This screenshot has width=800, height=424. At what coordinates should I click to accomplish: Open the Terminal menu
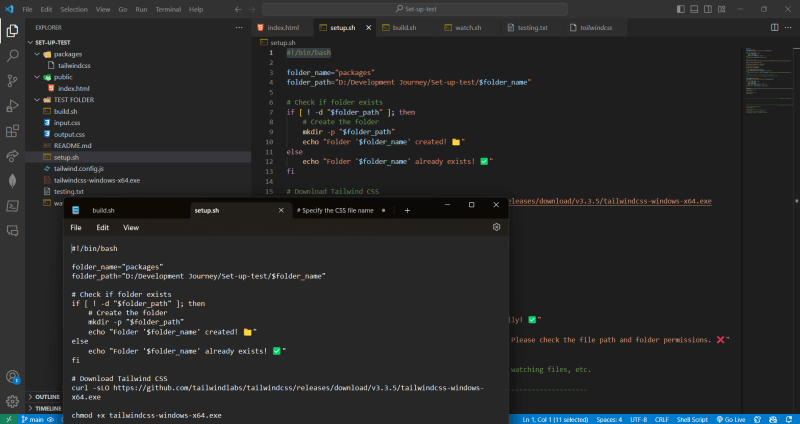[168, 9]
